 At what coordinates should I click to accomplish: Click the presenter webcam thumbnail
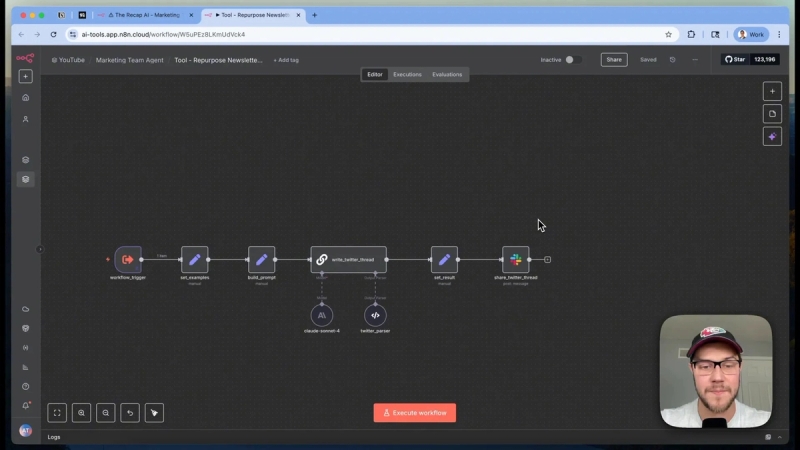click(716, 371)
